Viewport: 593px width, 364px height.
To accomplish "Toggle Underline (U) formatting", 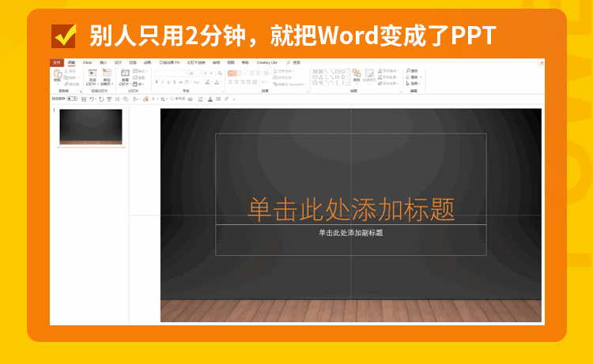I will [x=168, y=81].
